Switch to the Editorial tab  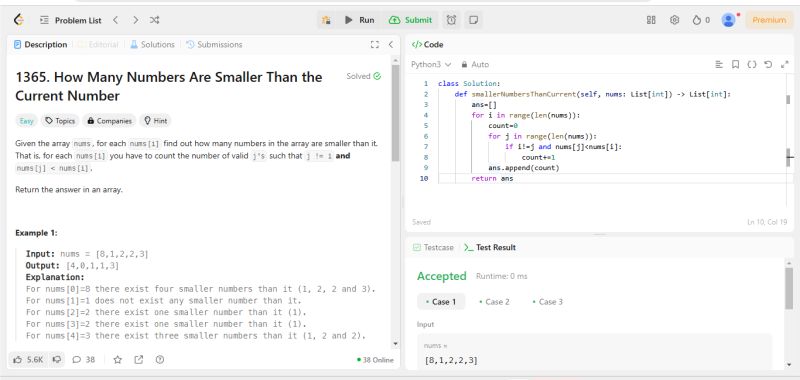pyautogui.click(x=98, y=44)
